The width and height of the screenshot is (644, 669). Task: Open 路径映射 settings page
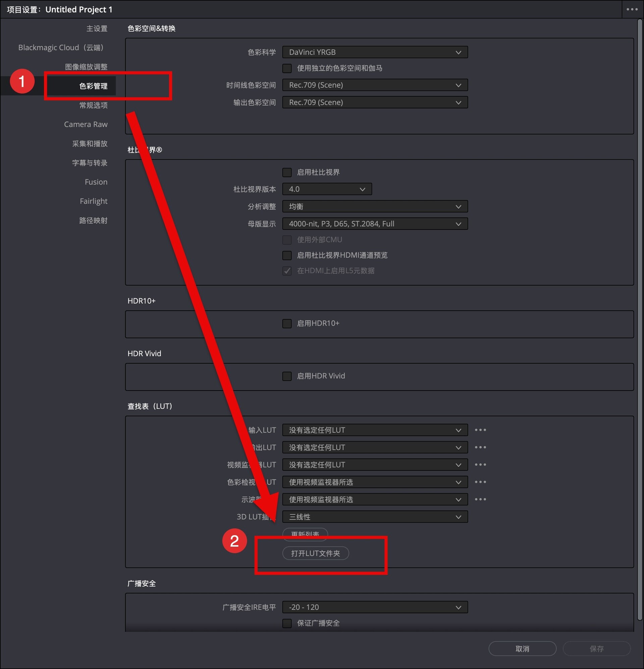93,220
